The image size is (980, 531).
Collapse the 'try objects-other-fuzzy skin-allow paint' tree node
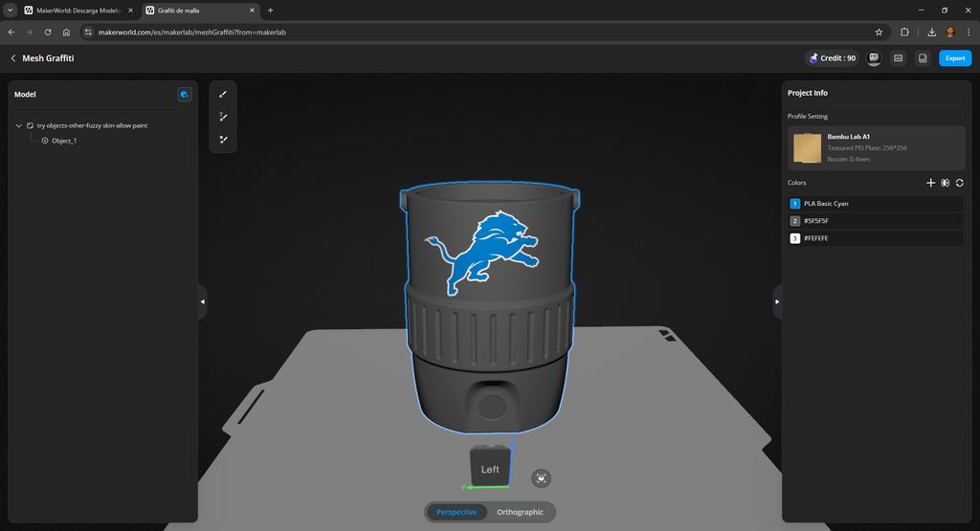tap(19, 125)
